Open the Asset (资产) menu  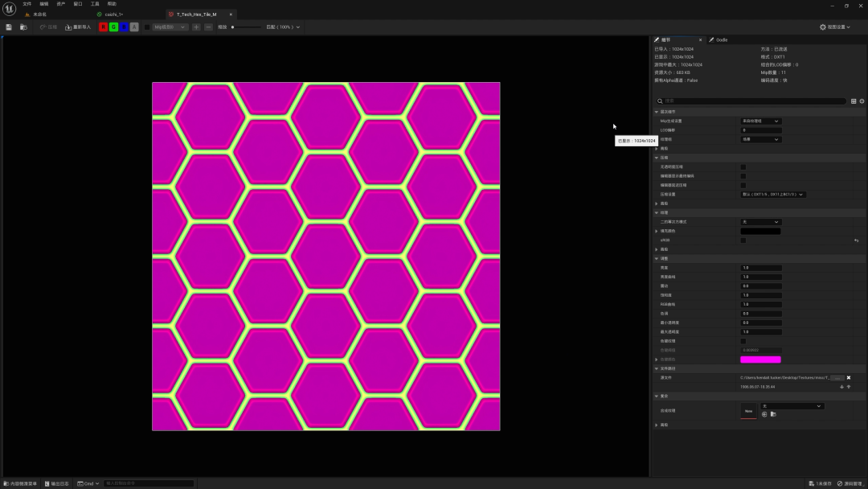61,4
